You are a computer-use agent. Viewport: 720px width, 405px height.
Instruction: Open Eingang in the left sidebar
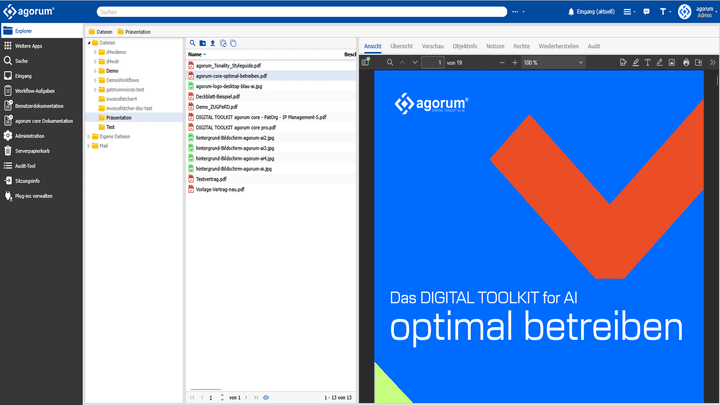coord(41,76)
